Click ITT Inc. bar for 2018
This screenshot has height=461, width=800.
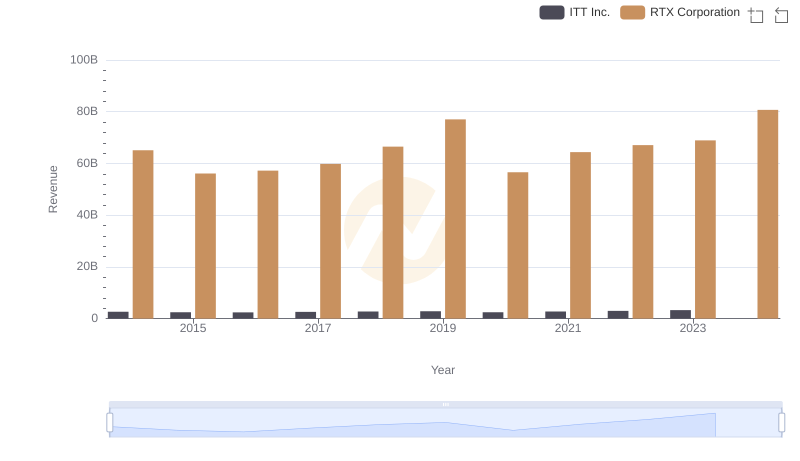368,315
